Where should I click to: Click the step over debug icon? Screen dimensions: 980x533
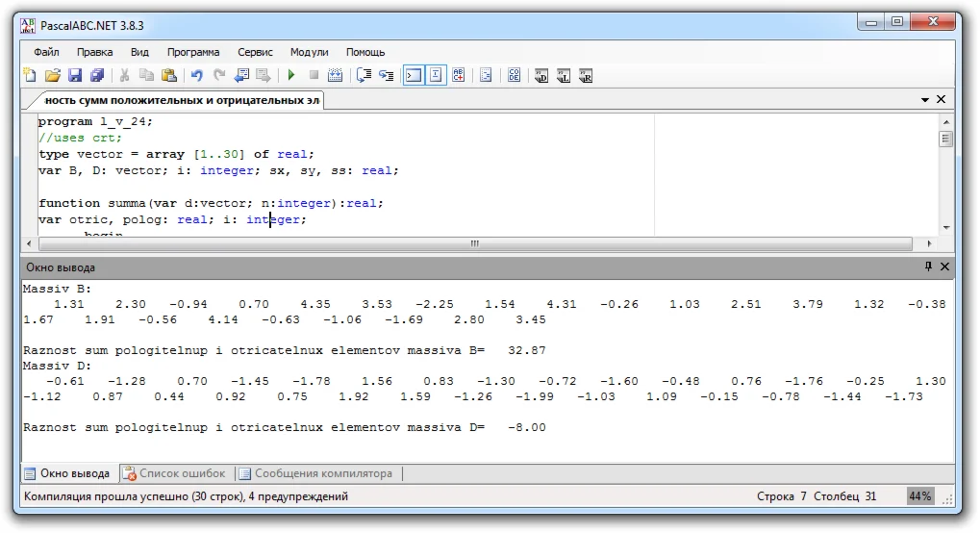(387, 75)
